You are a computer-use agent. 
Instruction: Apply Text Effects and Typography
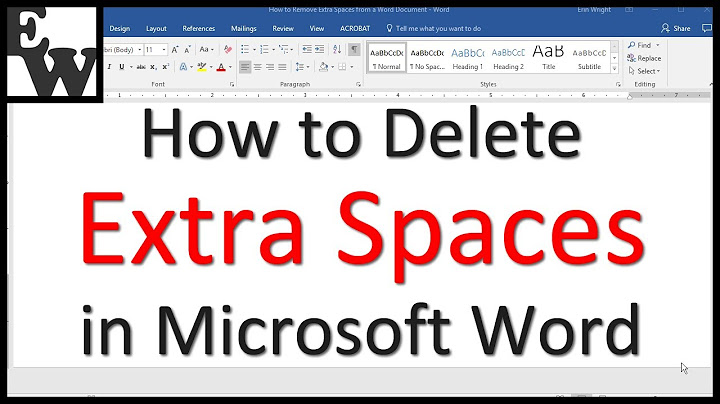183,67
